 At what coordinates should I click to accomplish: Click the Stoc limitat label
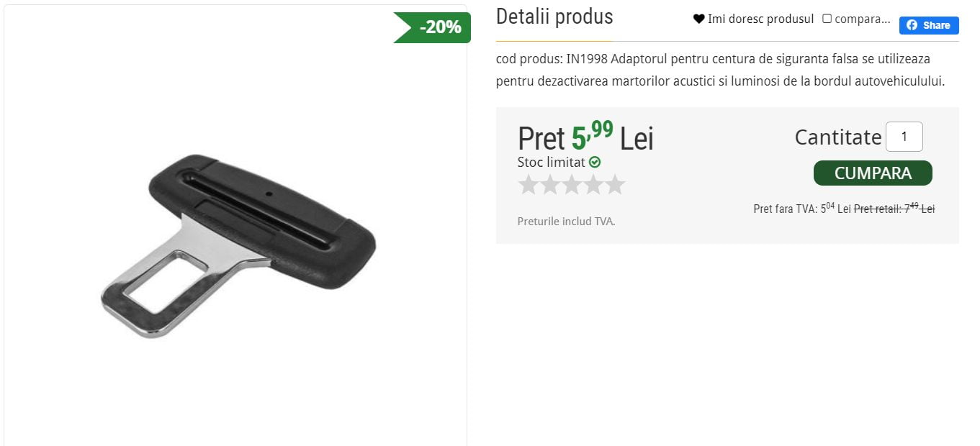coord(551,162)
